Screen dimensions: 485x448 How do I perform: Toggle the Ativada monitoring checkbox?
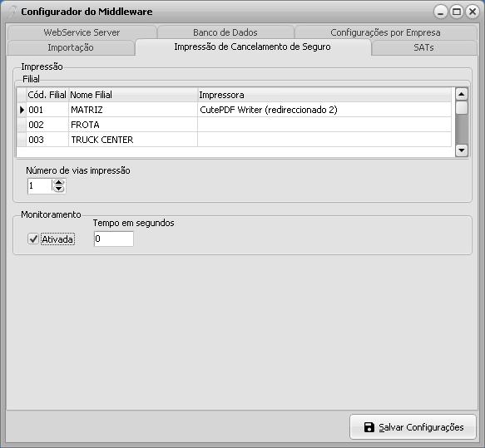pos(32,239)
